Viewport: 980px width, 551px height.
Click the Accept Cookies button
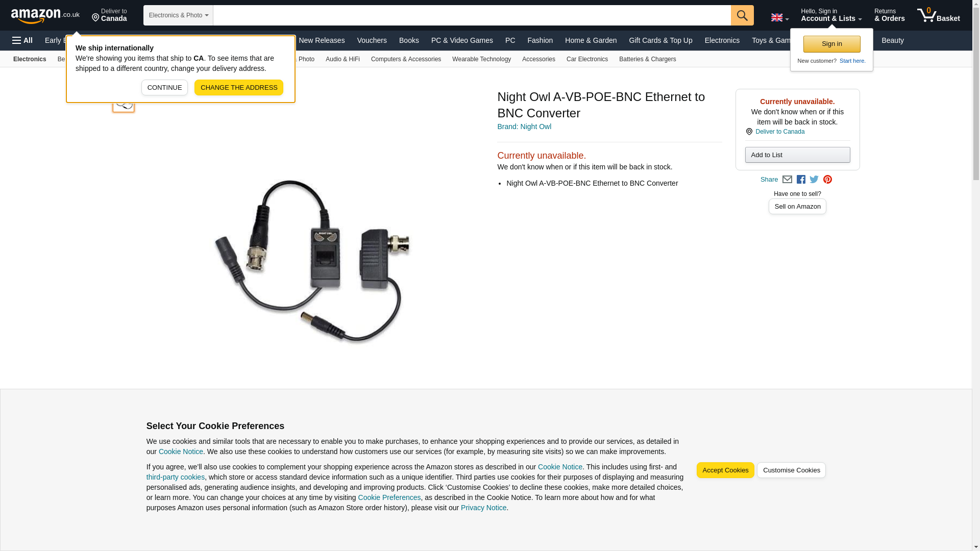(x=725, y=470)
